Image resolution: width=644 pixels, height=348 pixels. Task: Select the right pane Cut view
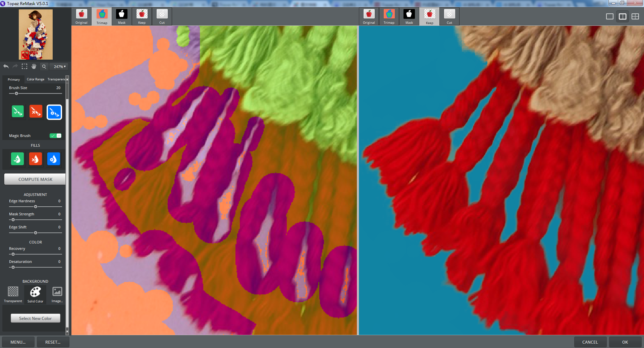point(449,16)
